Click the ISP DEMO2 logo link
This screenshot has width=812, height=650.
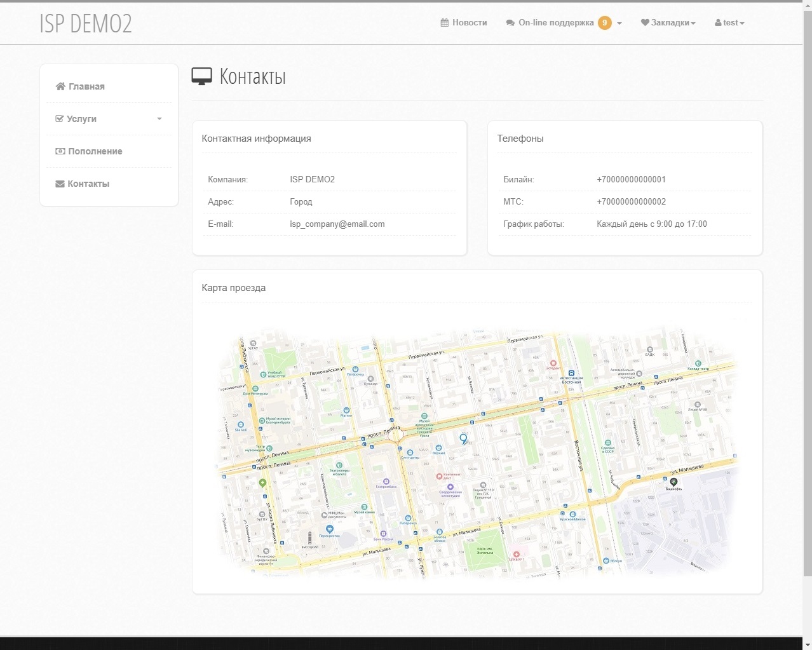pos(86,24)
